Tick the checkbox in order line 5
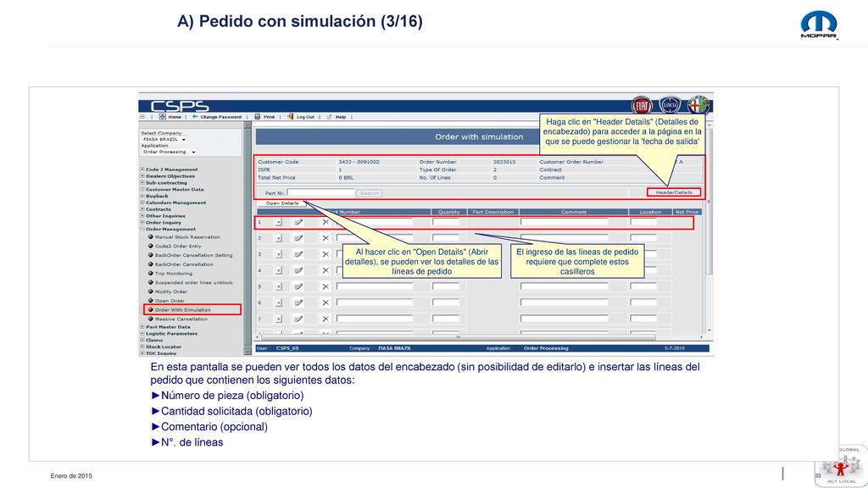 278,286
